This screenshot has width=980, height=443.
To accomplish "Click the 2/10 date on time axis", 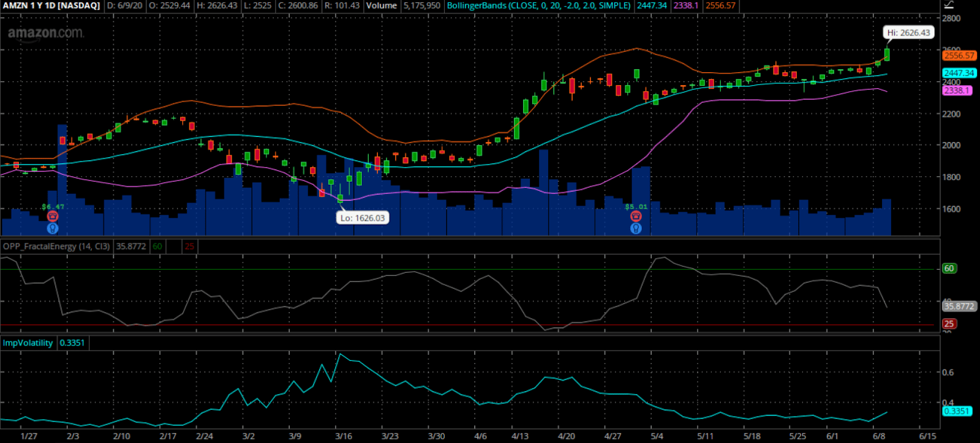I will click(x=121, y=436).
